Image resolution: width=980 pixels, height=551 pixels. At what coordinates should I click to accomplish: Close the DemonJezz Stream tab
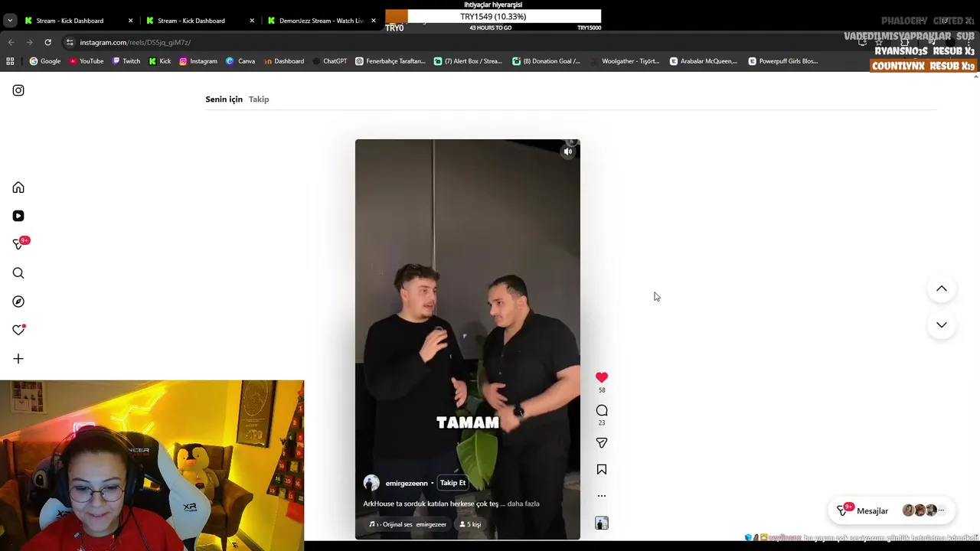374,21
